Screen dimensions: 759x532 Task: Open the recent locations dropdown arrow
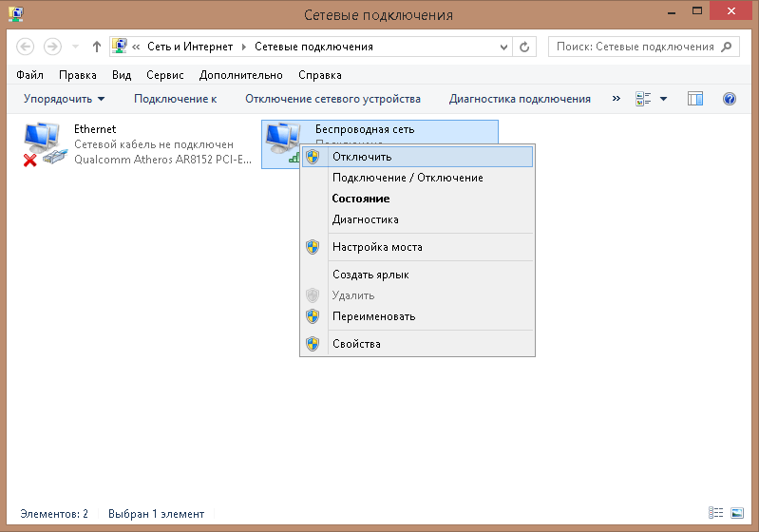click(75, 47)
